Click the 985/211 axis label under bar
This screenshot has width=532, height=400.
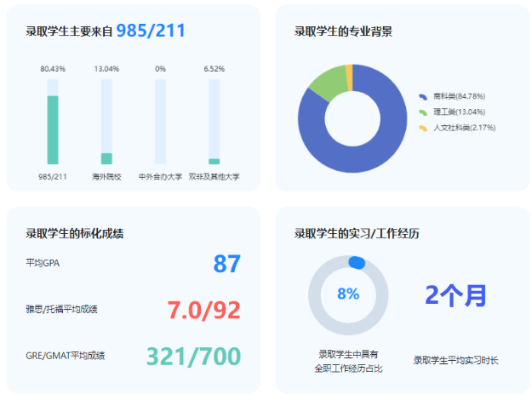click(53, 177)
